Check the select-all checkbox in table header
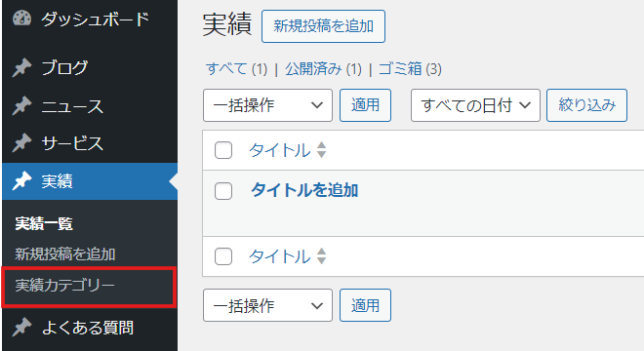The height and width of the screenshot is (351, 644). [223, 150]
